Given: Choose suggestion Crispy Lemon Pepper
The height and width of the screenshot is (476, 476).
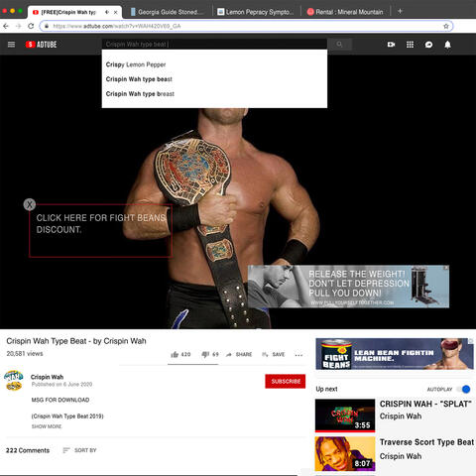Looking at the screenshot, I should 136,64.
